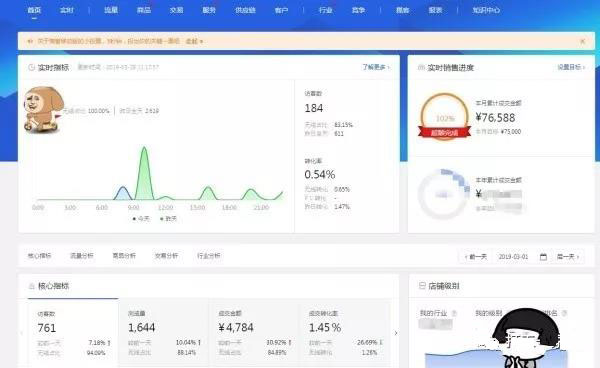Select the 访客数 761 metric card
Image resolution: width=600 pixels, height=368 pixels.
(x=73, y=332)
